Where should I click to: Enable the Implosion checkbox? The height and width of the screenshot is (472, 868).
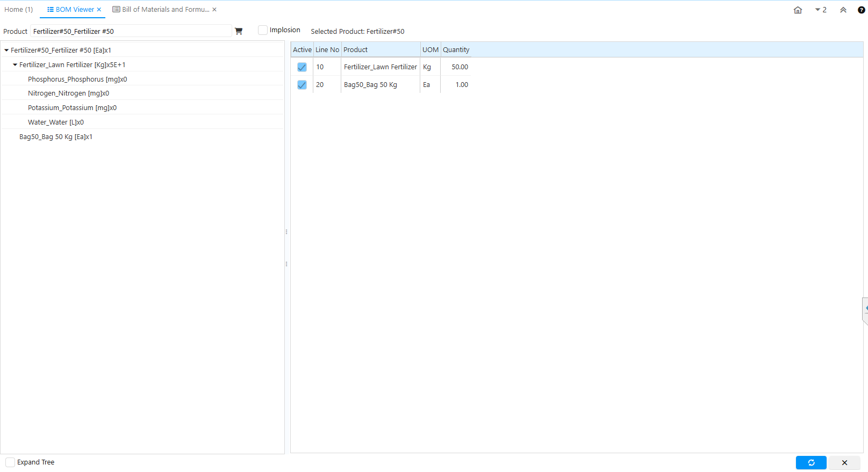263,30
